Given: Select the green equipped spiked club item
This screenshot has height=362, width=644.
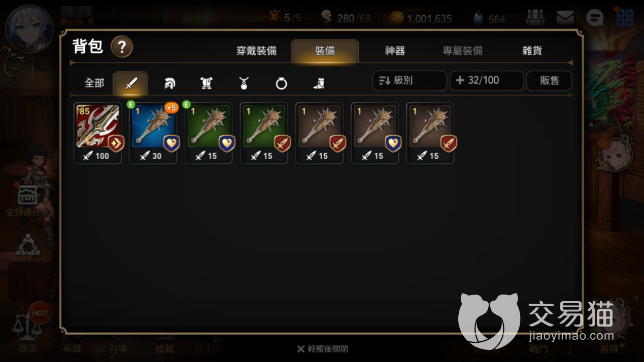Looking at the screenshot, I should point(209,133).
